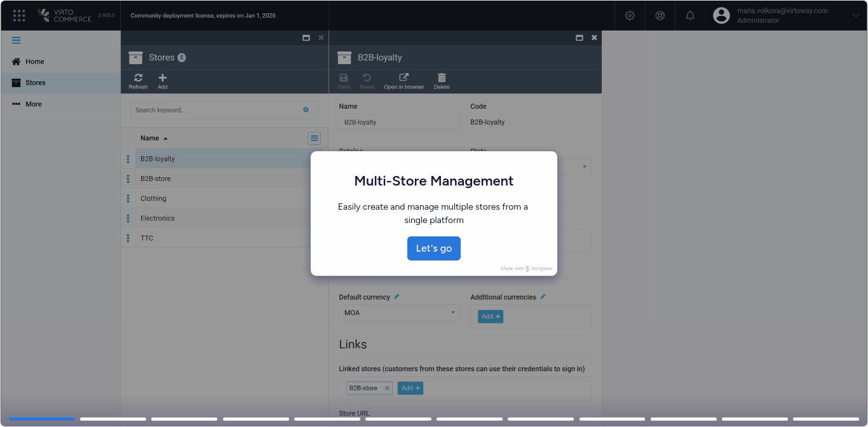Open row menu for B2B-store

click(x=128, y=179)
